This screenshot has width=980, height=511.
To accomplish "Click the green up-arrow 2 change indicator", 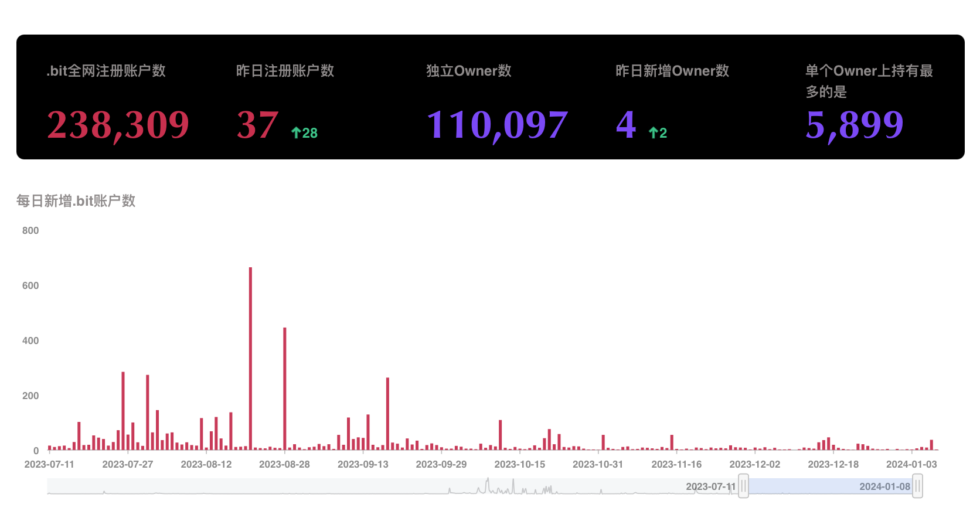I will tap(658, 133).
